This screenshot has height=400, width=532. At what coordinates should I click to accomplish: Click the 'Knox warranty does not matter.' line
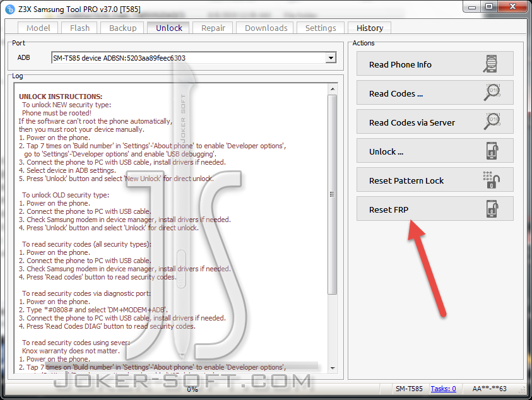click(71, 351)
